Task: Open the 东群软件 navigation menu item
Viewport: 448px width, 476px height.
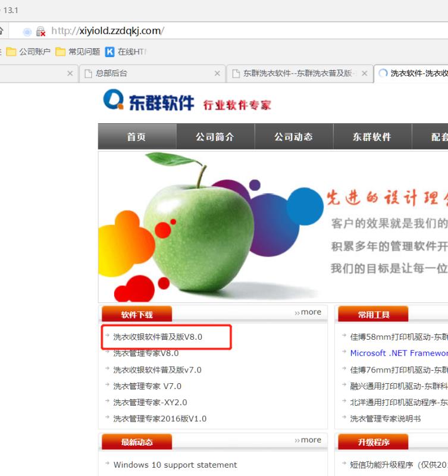Action: tap(372, 137)
